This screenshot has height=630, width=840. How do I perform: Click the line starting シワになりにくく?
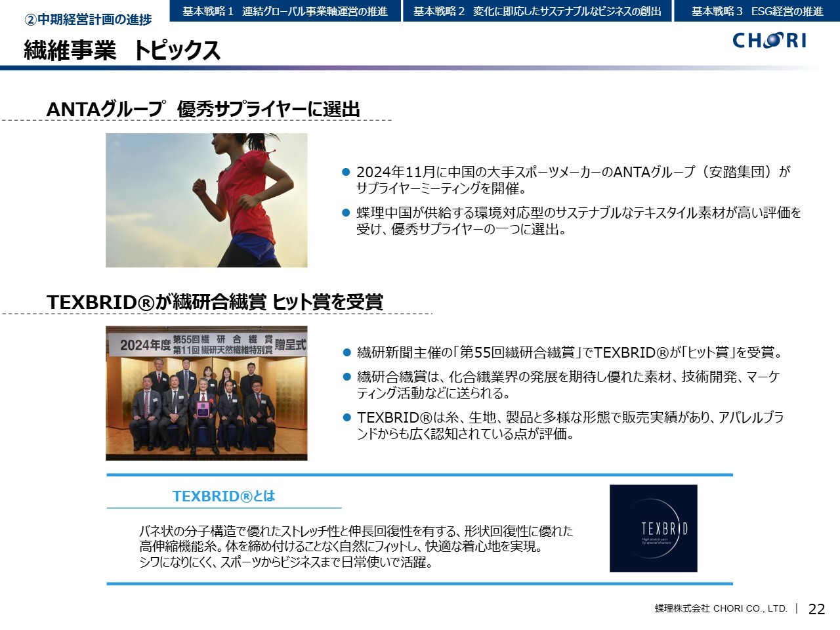coord(285,562)
